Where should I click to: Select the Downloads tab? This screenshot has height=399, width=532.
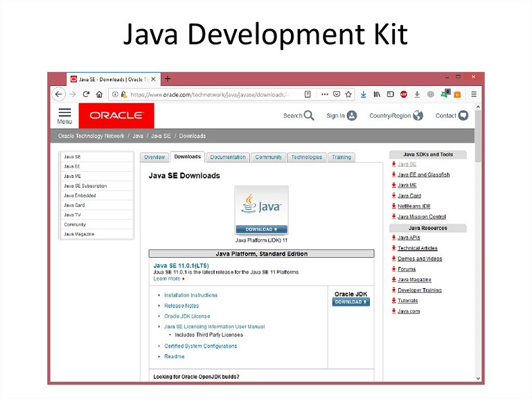(187, 157)
